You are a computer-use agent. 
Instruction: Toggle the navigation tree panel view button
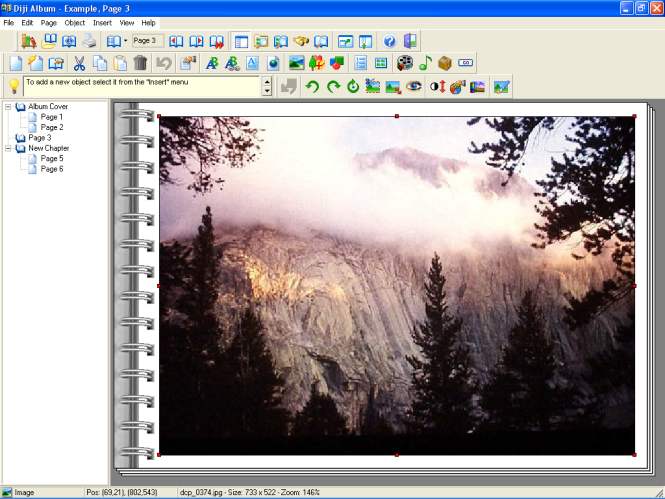pyautogui.click(x=241, y=41)
